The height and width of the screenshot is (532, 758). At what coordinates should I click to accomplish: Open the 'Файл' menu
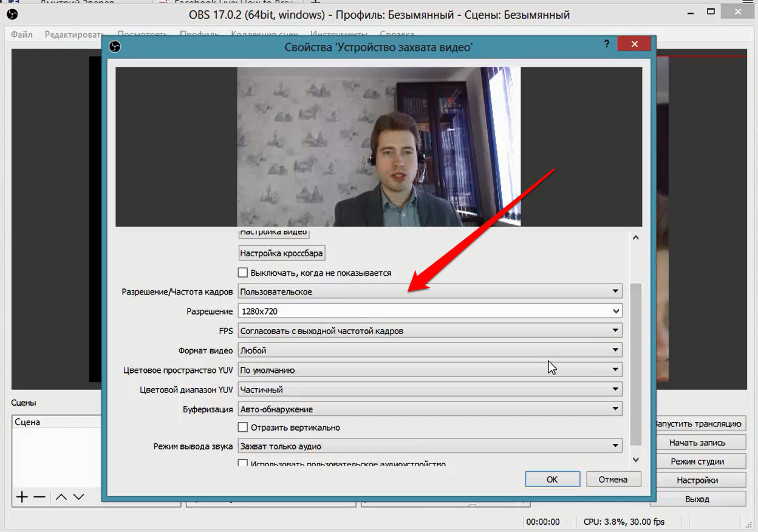pos(22,35)
